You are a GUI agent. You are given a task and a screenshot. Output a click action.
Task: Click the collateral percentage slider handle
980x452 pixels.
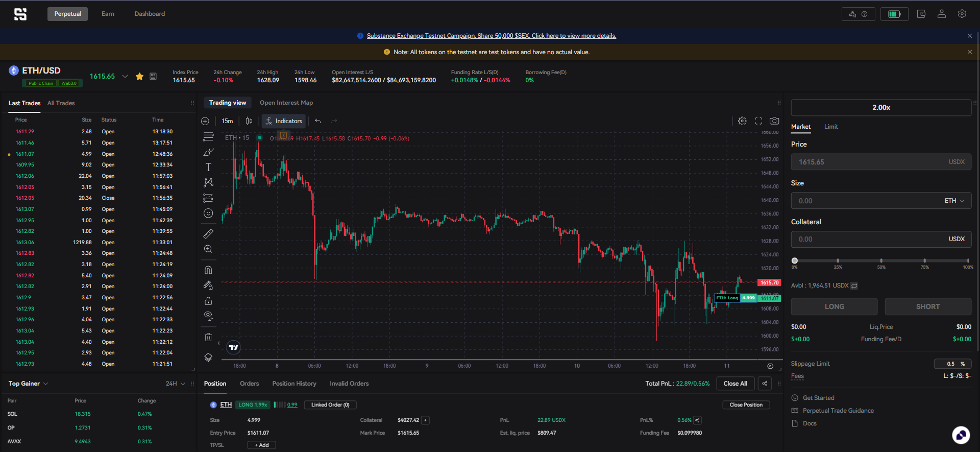(x=795, y=261)
